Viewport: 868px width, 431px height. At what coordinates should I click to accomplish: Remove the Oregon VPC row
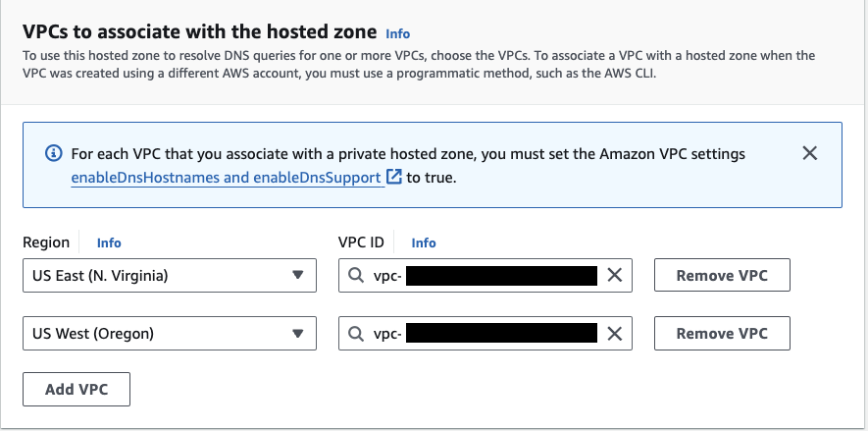722,334
